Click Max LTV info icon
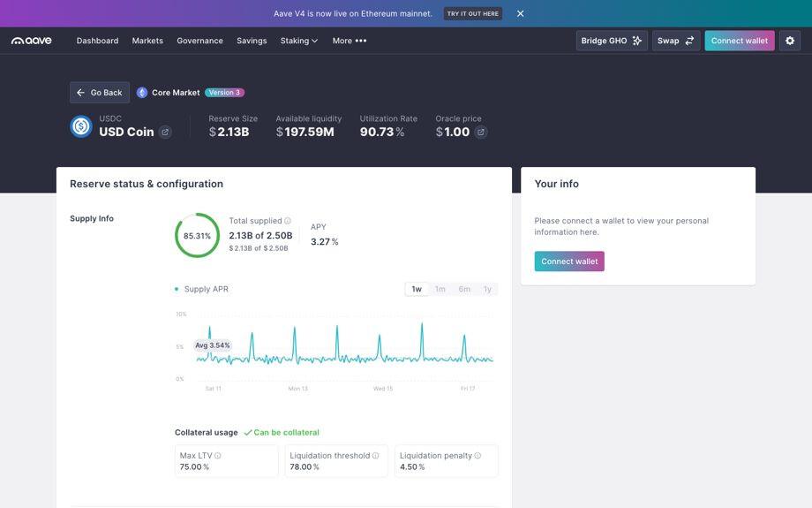 (217, 456)
